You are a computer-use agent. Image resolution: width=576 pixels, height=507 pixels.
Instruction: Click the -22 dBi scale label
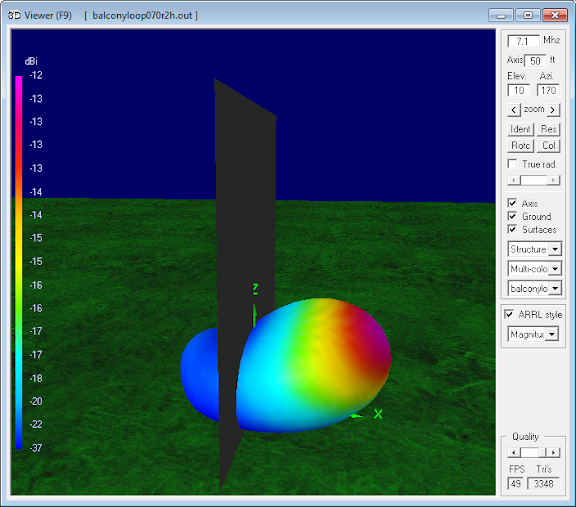[36, 424]
